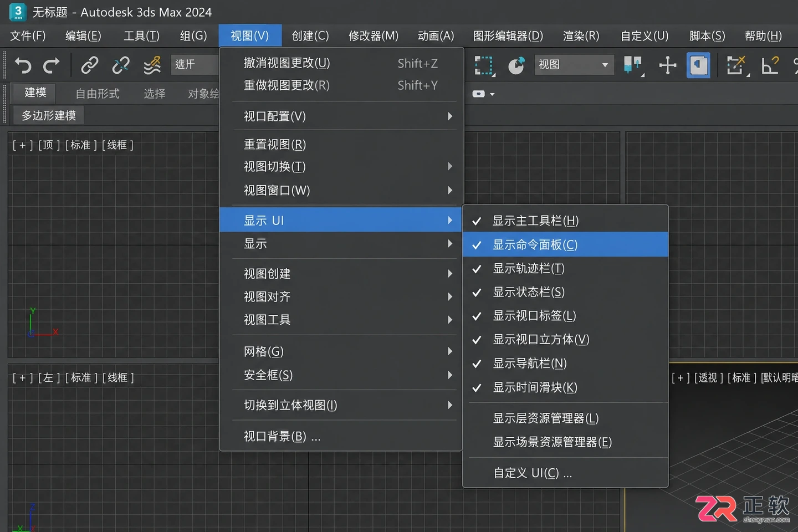Click the 多边形建模 button
The height and width of the screenshot is (532, 798).
point(49,115)
